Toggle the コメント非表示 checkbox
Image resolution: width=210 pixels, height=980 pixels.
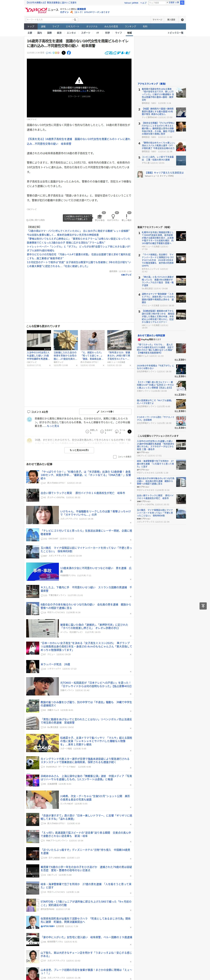(x=115, y=457)
